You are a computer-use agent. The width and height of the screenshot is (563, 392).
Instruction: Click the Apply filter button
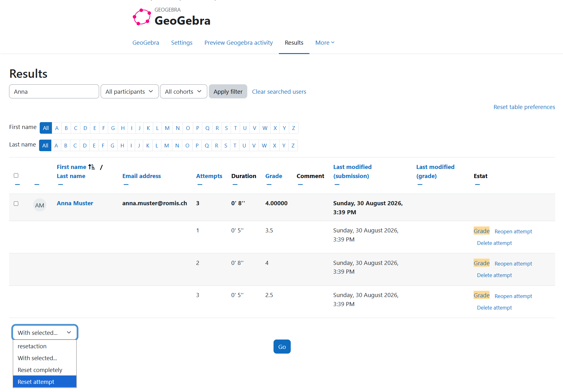click(228, 92)
